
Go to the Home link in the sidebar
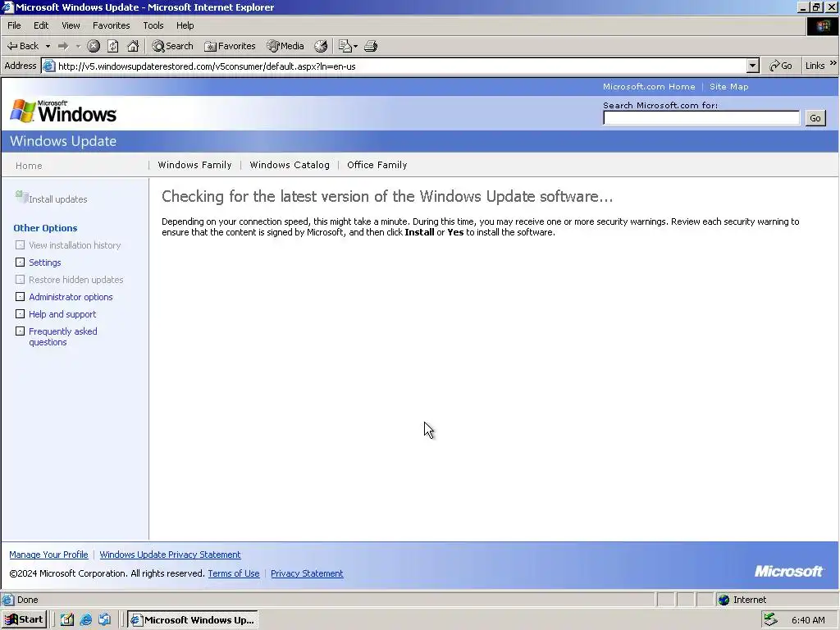coord(29,166)
